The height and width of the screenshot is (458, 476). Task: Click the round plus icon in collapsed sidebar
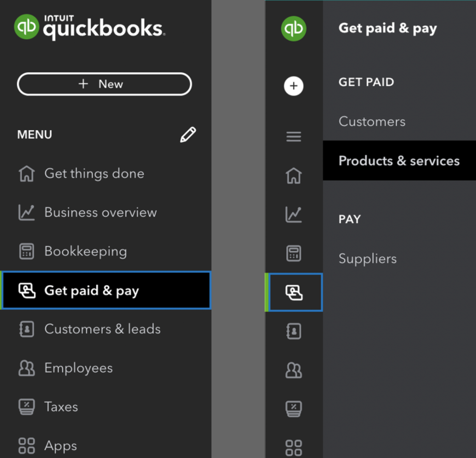coord(293,86)
